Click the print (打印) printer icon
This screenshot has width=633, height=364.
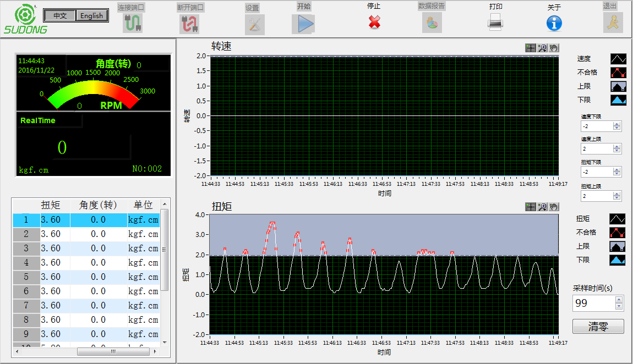[495, 22]
